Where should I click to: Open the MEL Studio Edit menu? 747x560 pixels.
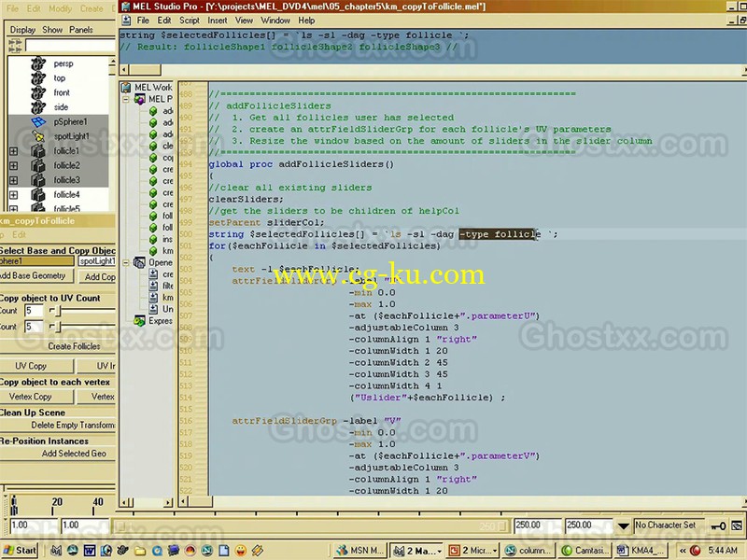click(164, 21)
